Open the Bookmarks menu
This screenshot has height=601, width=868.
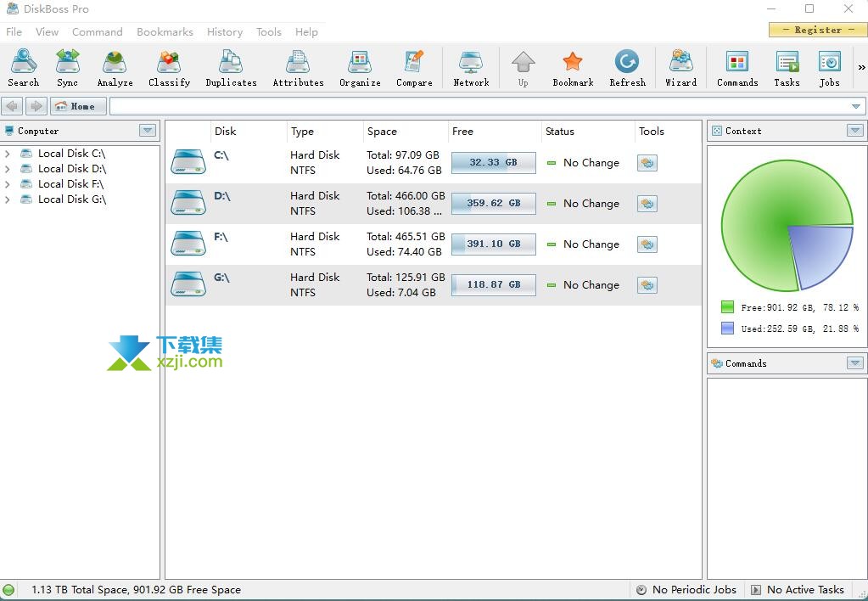tap(165, 32)
